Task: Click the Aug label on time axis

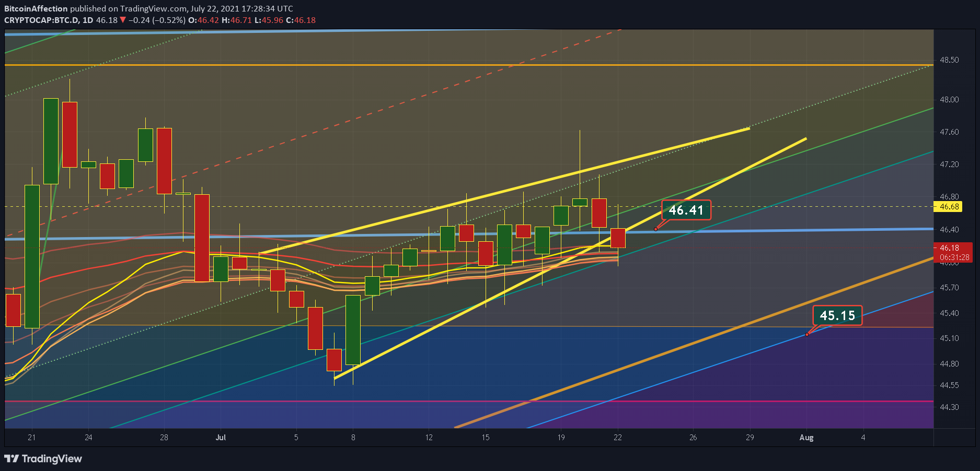Action: click(806, 438)
